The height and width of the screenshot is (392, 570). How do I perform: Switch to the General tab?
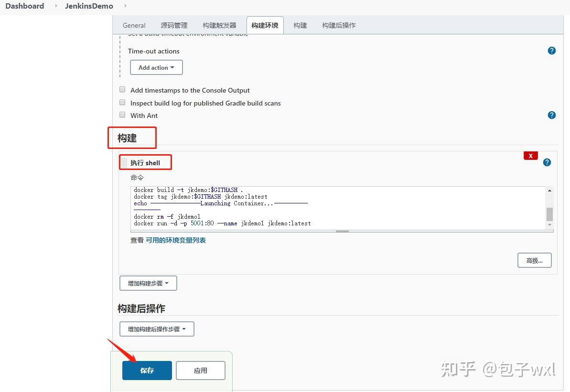pos(134,25)
